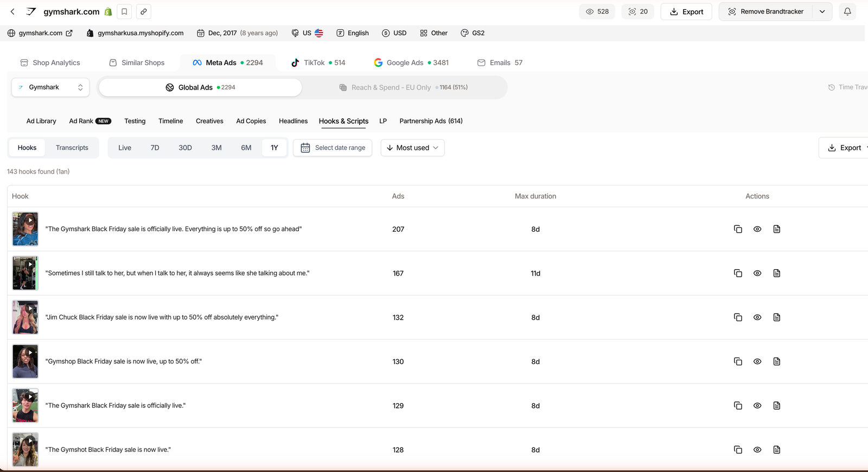View ads for 207-ads hook row
The image size is (868, 472).
point(757,229)
